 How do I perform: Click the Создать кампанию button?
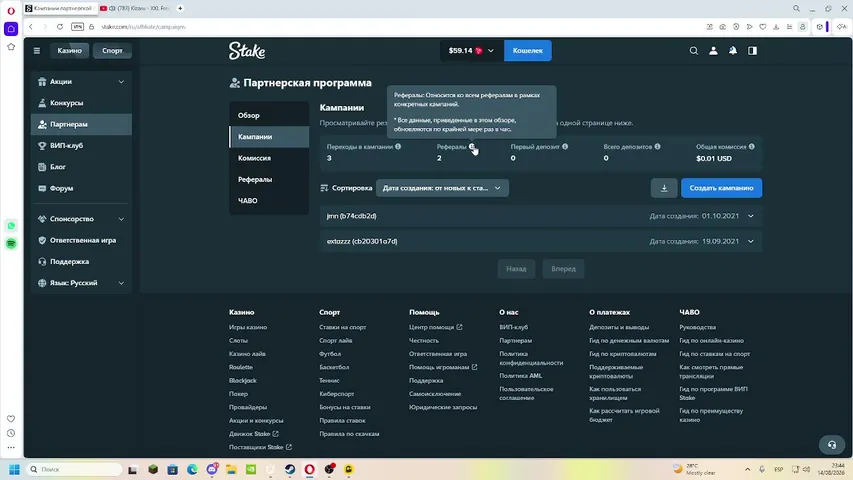(x=721, y=188)
